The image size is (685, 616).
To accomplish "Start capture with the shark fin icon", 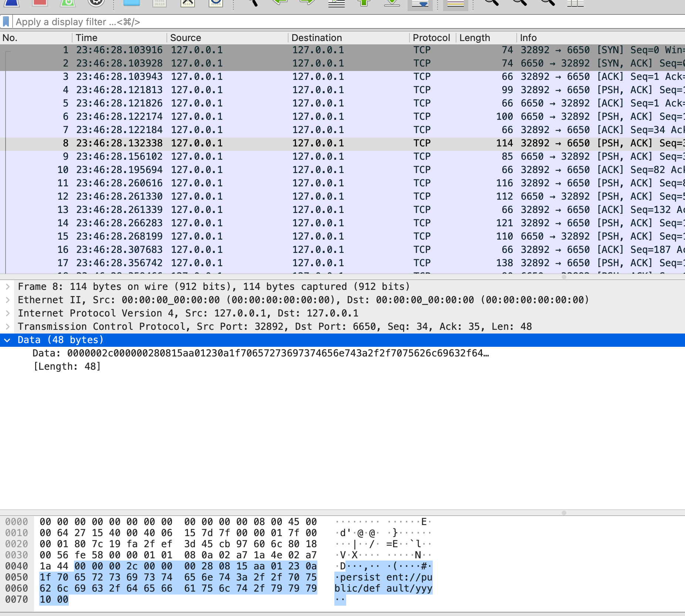I will tap(12, 3).
